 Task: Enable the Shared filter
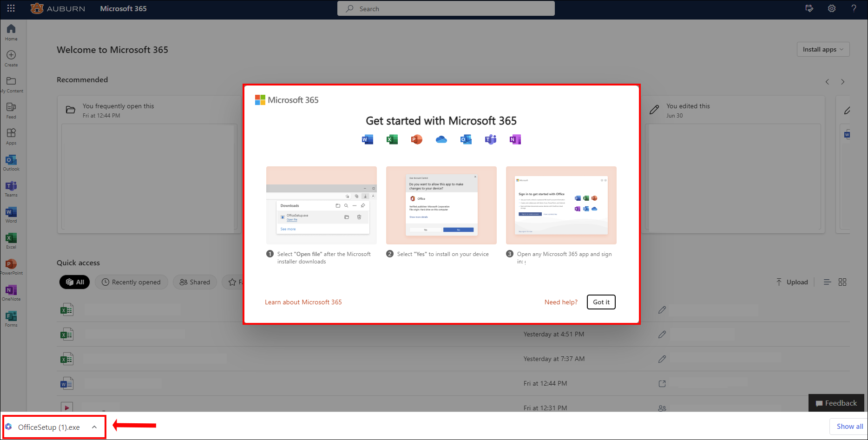pos(195,282)
